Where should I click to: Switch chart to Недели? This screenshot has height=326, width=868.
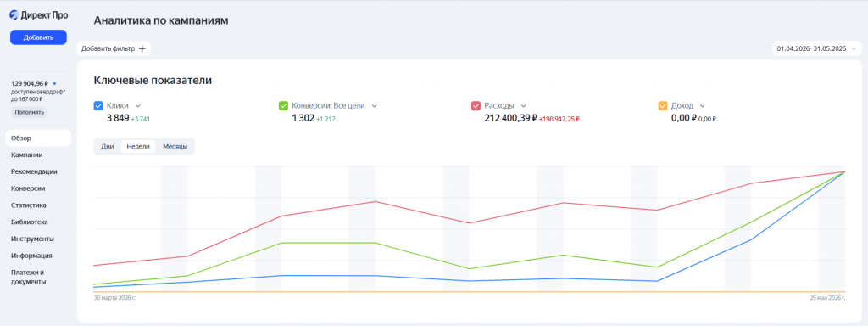(138, 147)
